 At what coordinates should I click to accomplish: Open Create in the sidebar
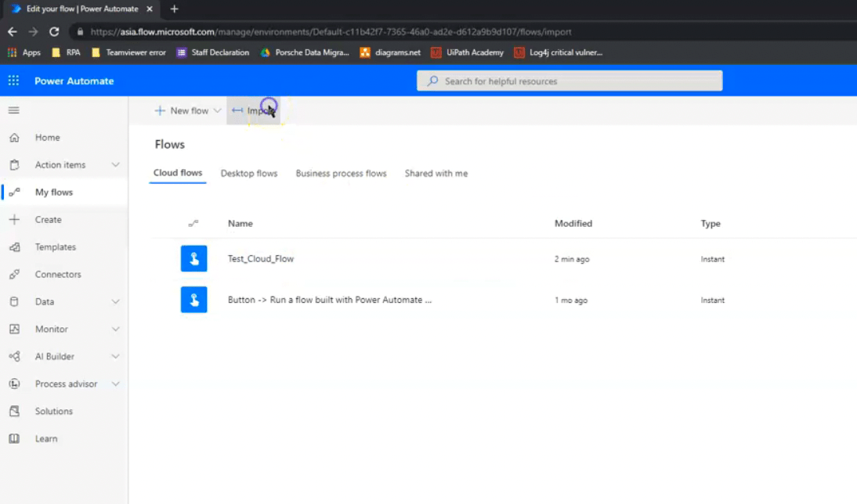[48, 219]
